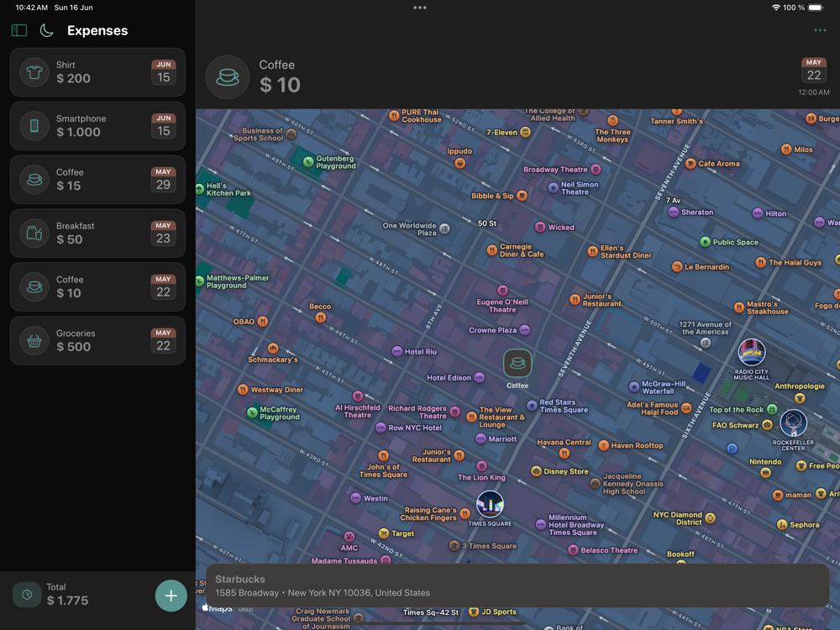Click the Breakfast takeout icon
The height and width of the screenshot is (630, 840).
pyautogui.click(x=34, y=233)
